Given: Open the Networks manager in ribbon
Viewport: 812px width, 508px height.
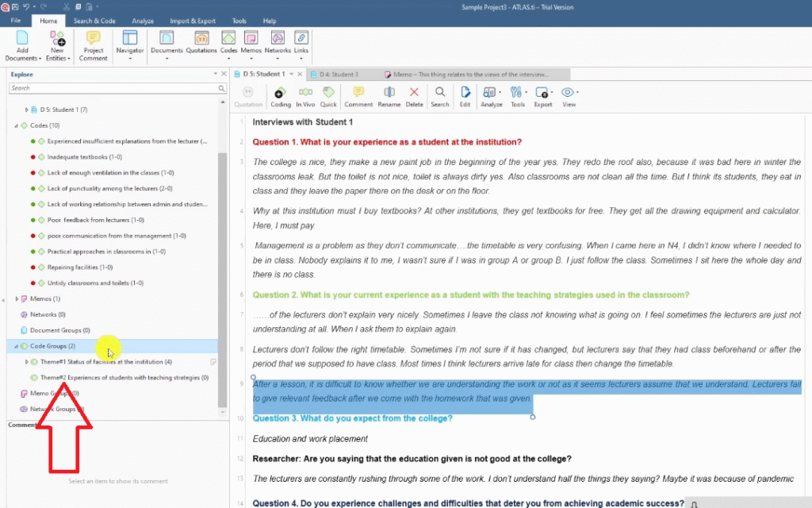Looking at the screenshot, I should click(x=278, y=46).
